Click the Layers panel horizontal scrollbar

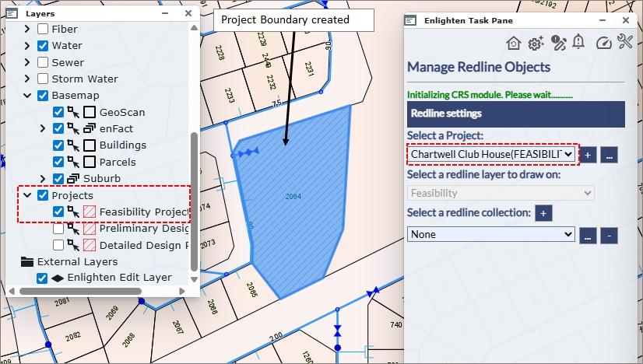click(93, 291)
